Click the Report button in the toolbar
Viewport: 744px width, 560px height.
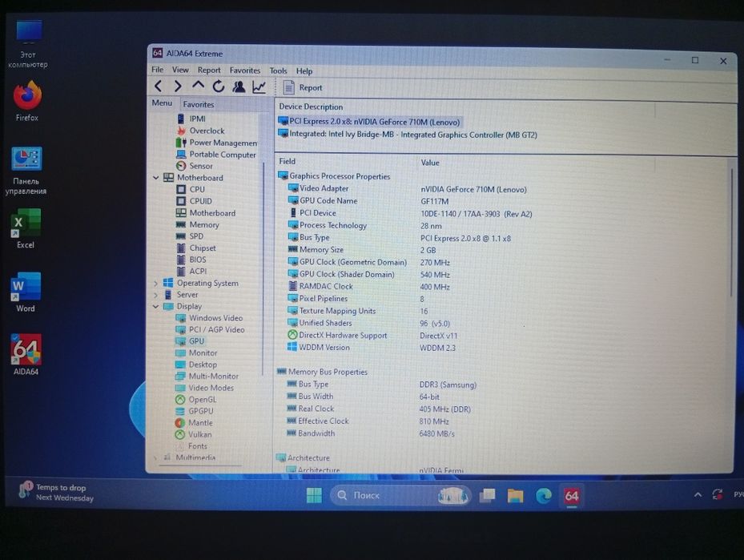[x=303, y=88]
